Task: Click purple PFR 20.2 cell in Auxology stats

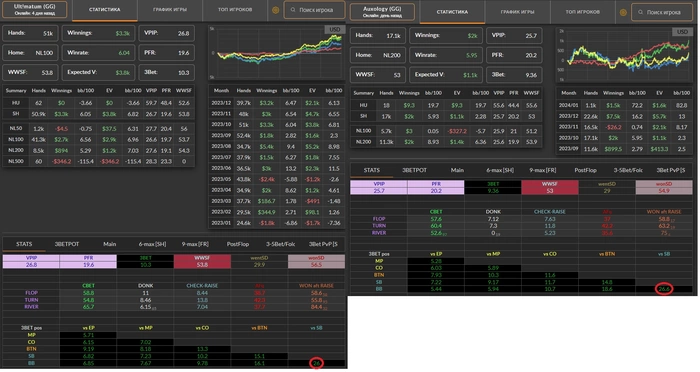Action: click(x=436, y=188)
